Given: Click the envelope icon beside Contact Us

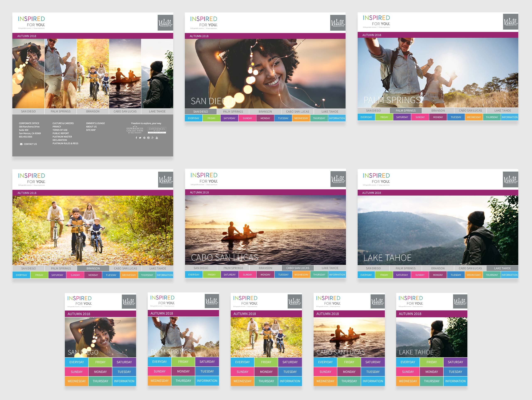Looking at the screenshot, I should click(x=21, y=144).
